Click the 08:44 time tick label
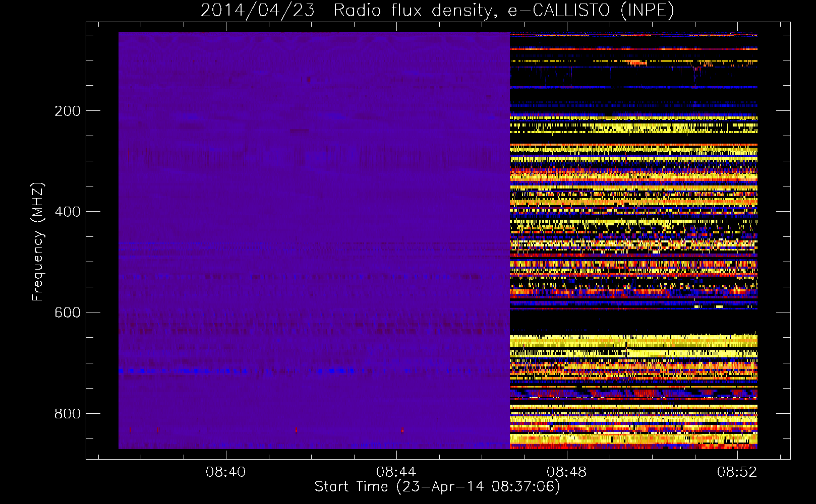The width and height of the screenshot is (816, 504). point(396,472)
